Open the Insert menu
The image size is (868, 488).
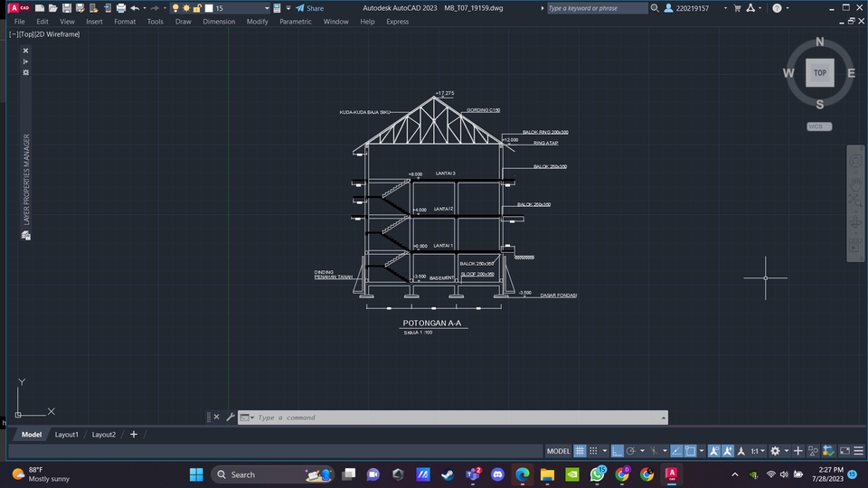[94, 22]
